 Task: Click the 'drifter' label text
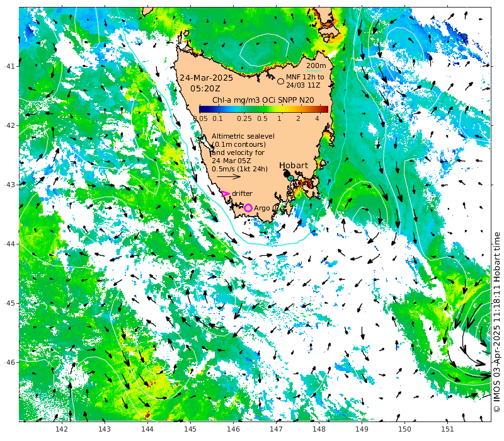coord(242,193)
